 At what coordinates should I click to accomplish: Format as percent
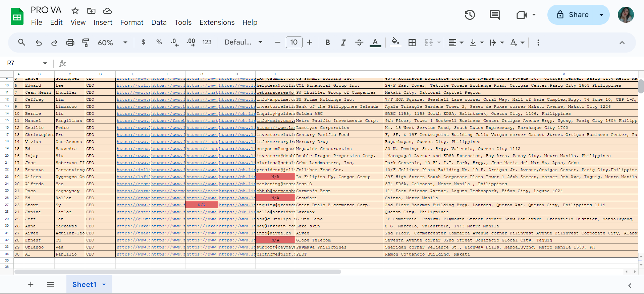tap(159, 42)
